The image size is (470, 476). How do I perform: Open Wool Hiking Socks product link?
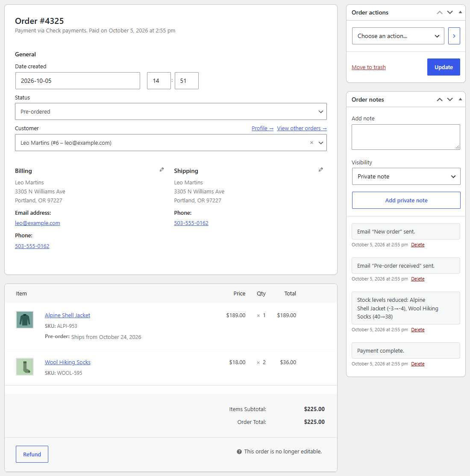pyautogui.click(x=68, y=362)
